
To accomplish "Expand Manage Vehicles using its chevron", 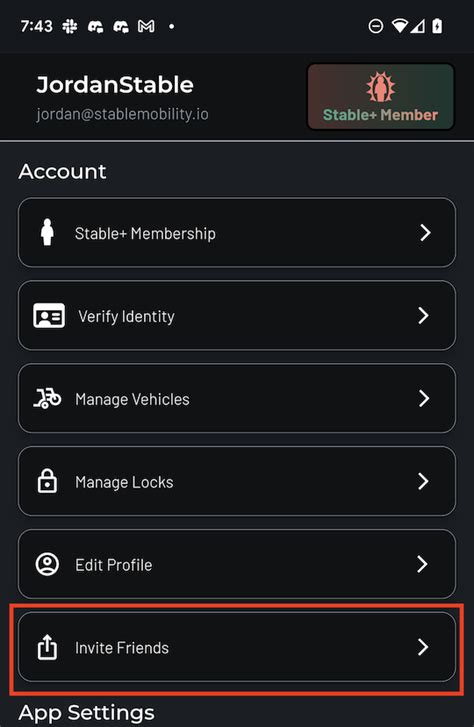I will 423,398.
